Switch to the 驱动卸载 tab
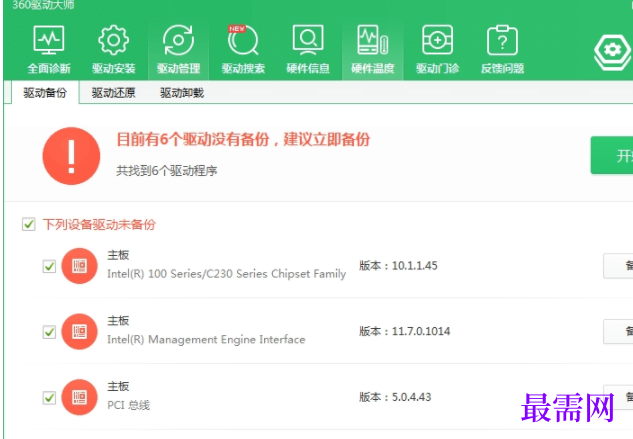Viewport: 633px width, 439px height. (182, 93)
